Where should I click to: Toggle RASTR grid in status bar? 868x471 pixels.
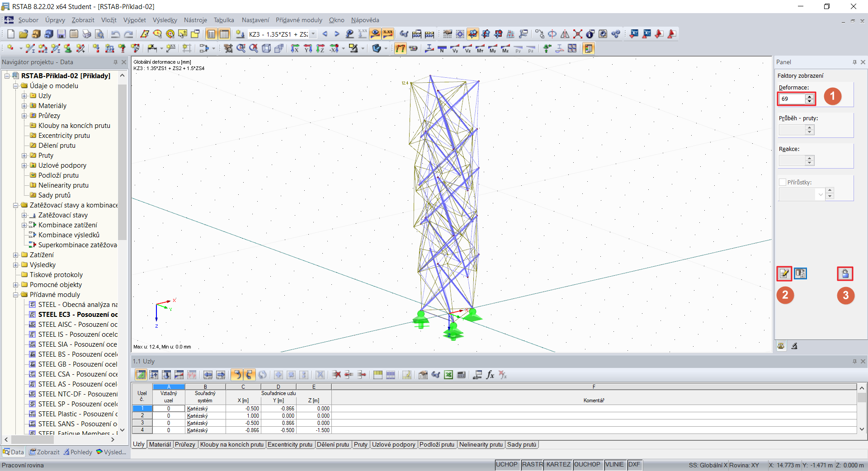tap(532, 465)
